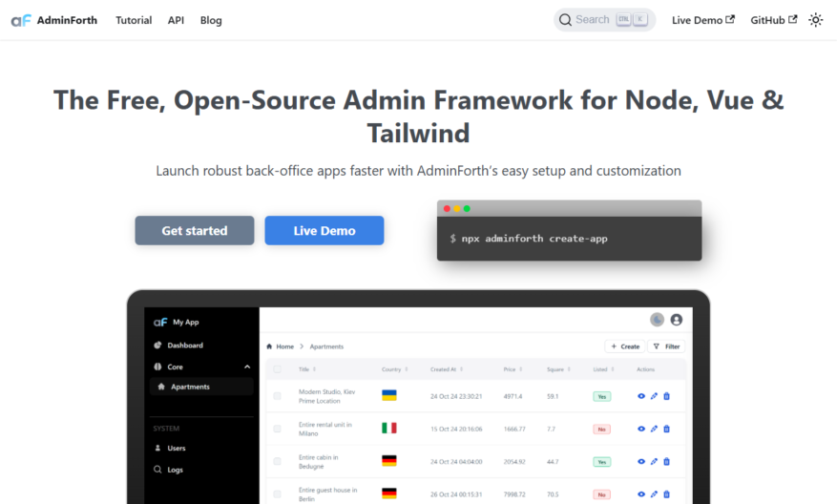Sort by the Created At column
This screenshot has height=504, width=837.
(x=447, y=369)
